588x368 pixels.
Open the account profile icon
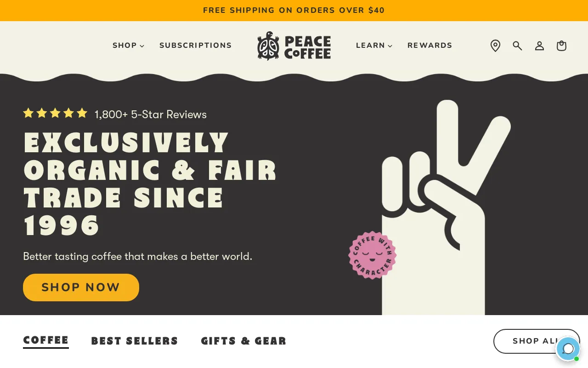pyautogui.click(x=539, y=46)
